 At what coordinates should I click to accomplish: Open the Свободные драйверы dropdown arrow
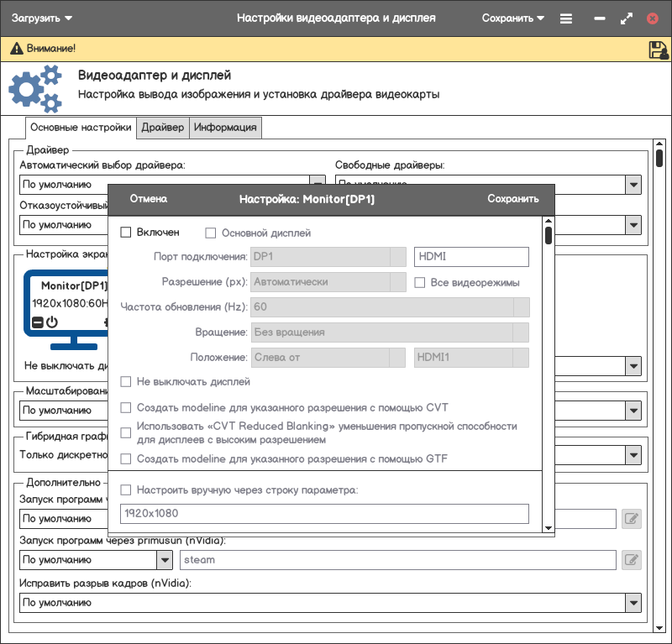[633, 184]
